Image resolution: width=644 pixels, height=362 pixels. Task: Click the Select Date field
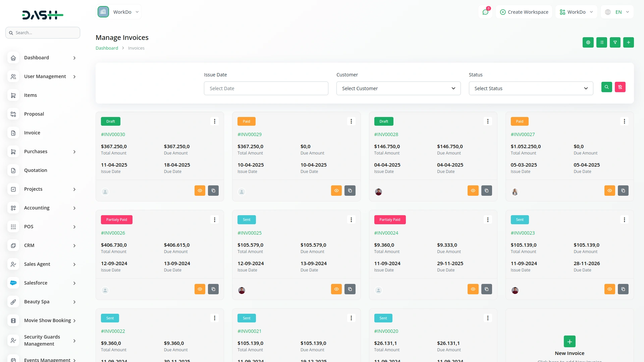266,88
